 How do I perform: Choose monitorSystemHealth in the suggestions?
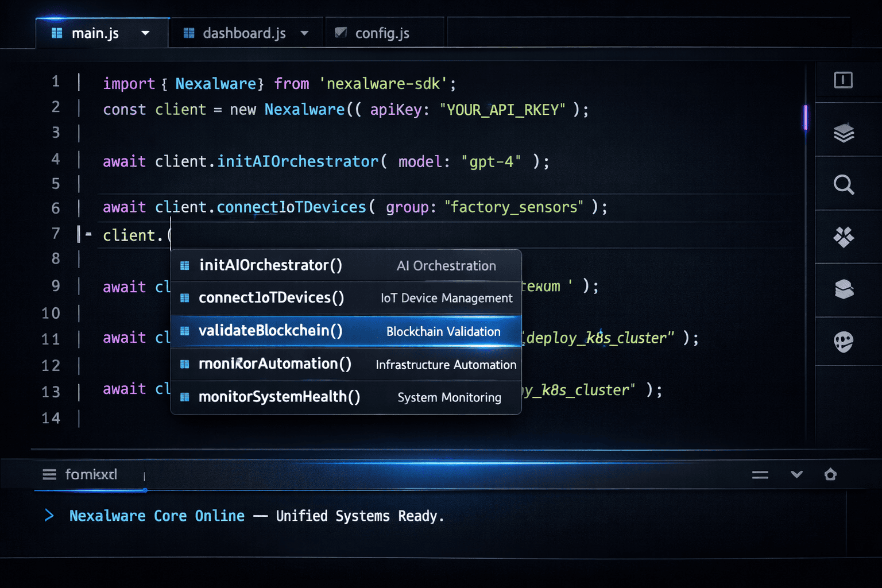pos(345,397)
